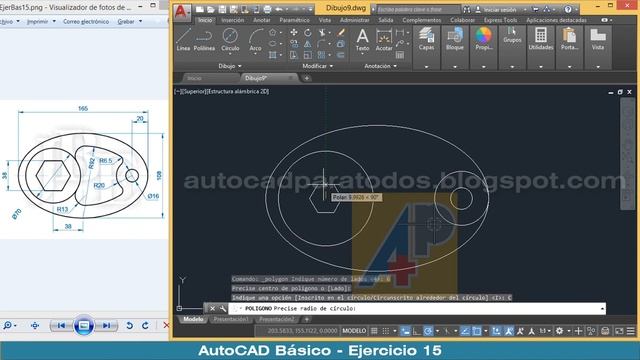Select the Polilínea tool
The height and width of the screenshot is (360, 640).
point(204,40)
